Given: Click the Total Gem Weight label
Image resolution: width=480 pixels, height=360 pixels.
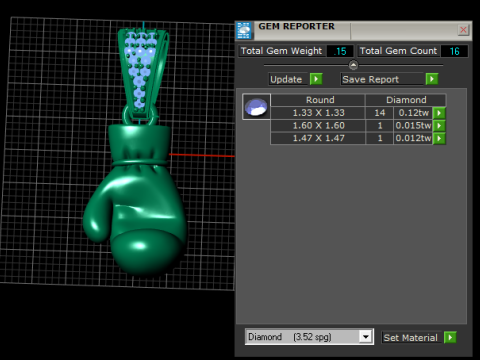Looking at the screenshot, I should pos(282,51).
